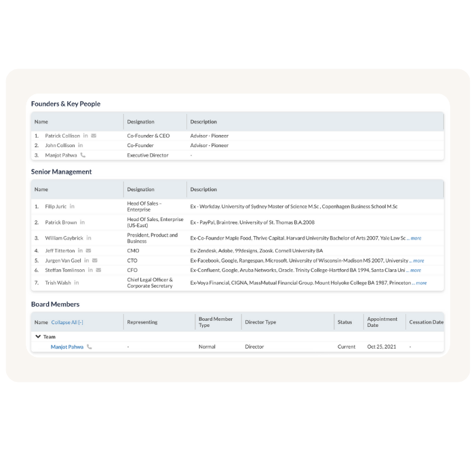Collapse the Team group chevron

[38, 336]
